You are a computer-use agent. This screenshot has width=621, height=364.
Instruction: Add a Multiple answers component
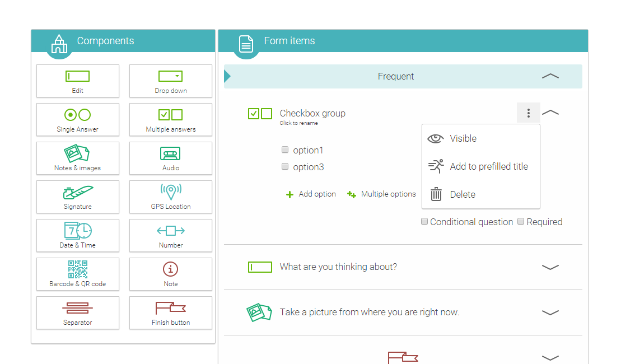tap(171, 120)
